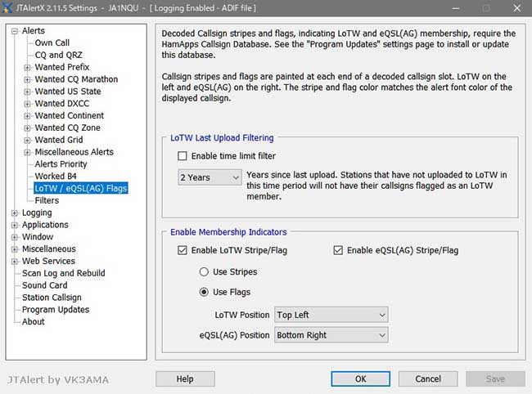Click the Help button

tap(185, 379)
